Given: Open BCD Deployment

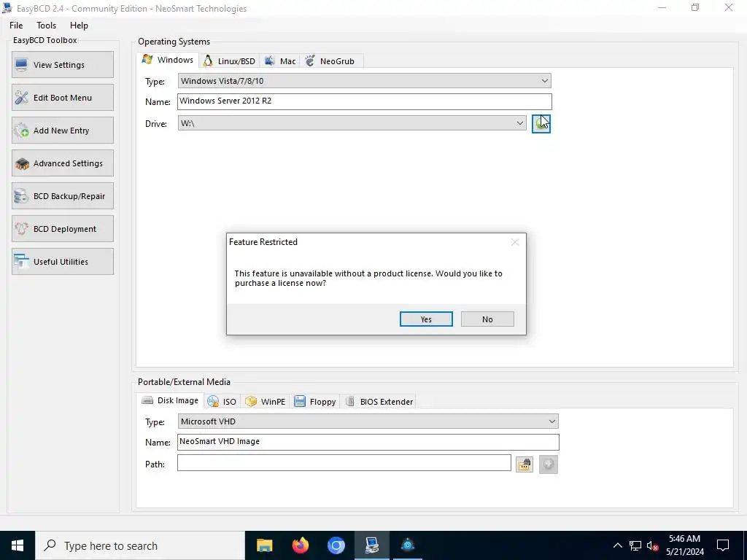Looking at the screenshot, I should (x=63, y=228).
